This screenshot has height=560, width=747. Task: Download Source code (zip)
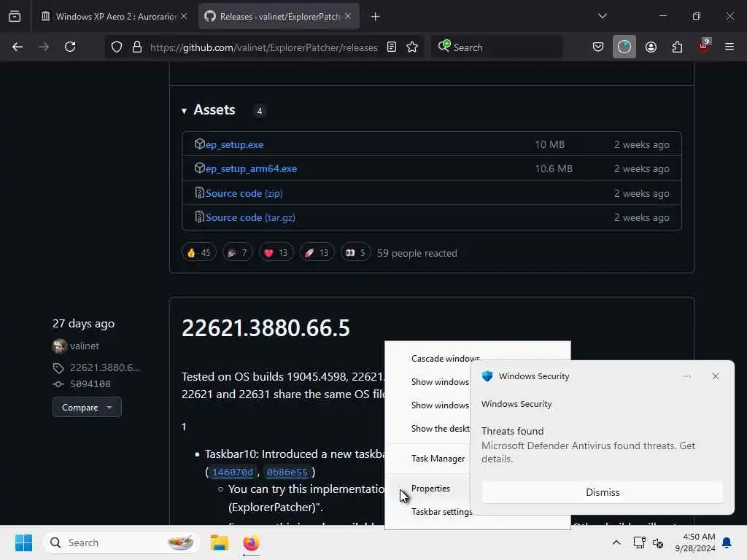pyautogui.click(x=244, y=193)
